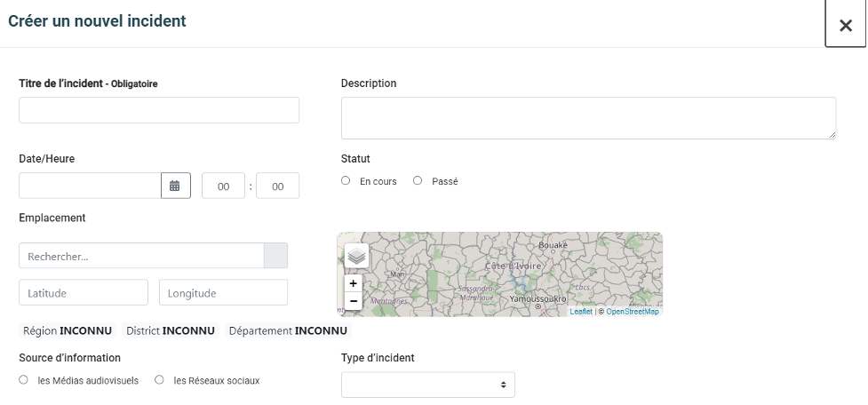Image resolution: width=868 pixels, height=405 pixels.
Task: Choose 'les Réseaux sociaux' as source
Action: pyautogui.click(x=159, y=379)
